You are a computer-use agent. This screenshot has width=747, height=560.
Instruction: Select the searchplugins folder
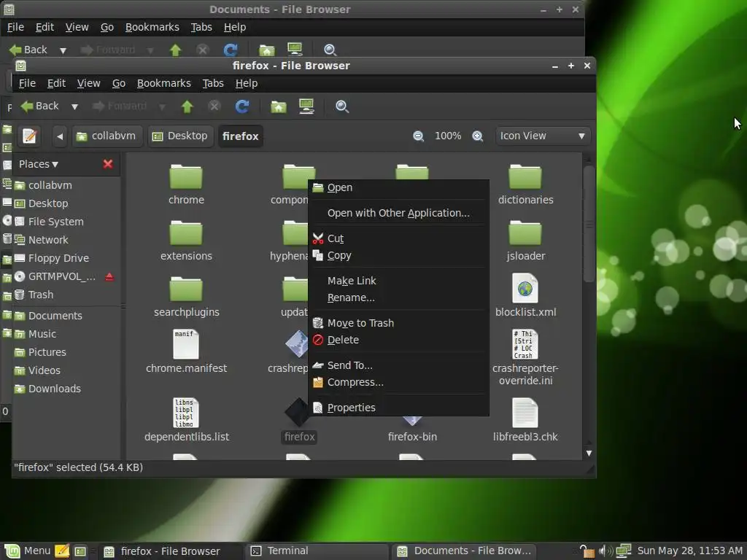pos(186,297)
